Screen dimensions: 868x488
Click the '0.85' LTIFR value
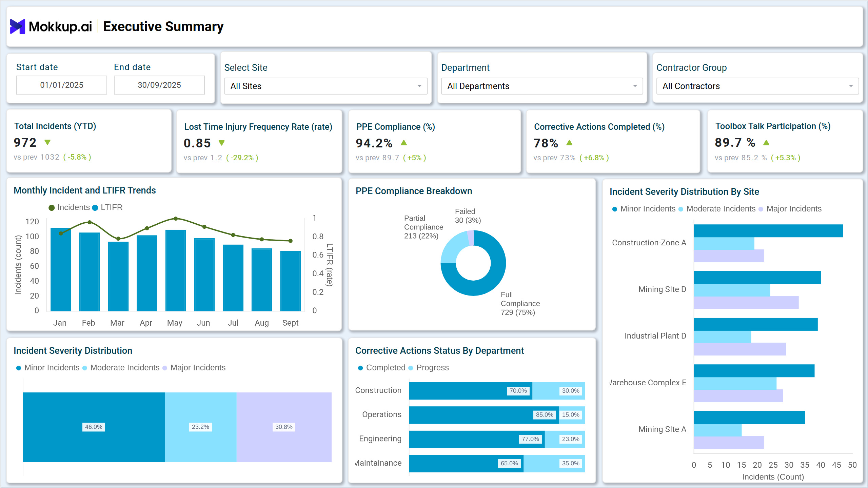197,143
